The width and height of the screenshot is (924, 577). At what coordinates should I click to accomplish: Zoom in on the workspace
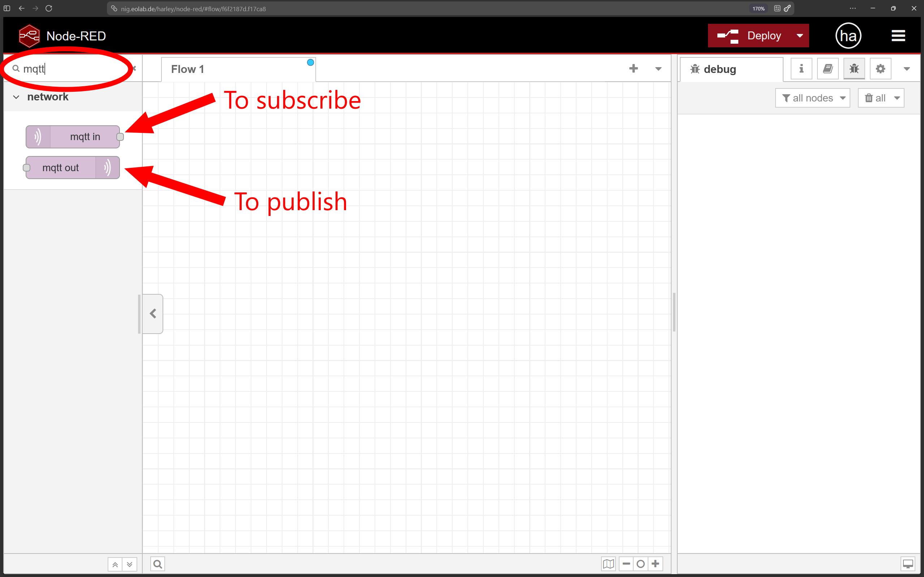click(x=655, y=564)
